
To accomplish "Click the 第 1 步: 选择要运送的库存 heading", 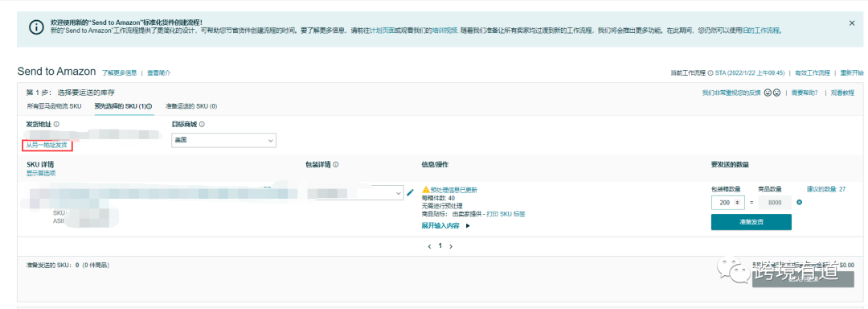I will point(71,93).
